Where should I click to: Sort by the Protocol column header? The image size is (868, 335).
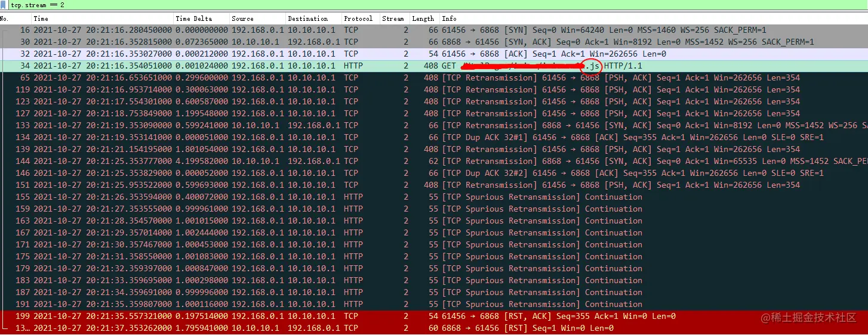click(361, 18)
